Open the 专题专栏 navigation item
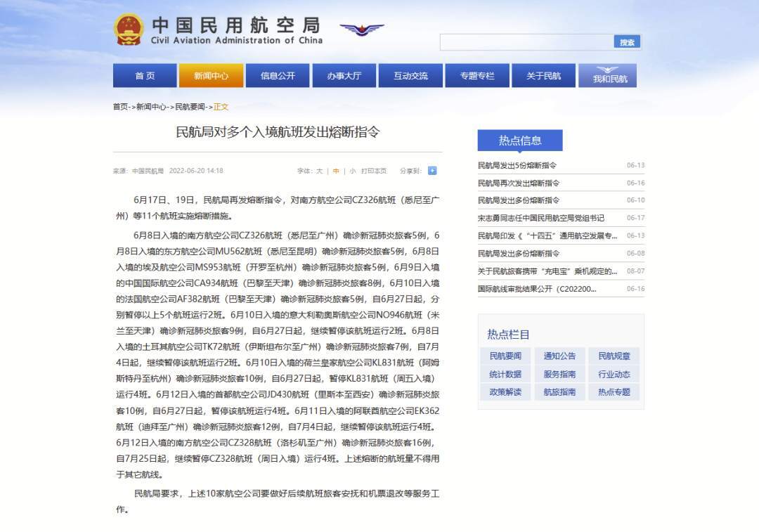The width and height of the screenshot is (759, 532). coord(477,76)
